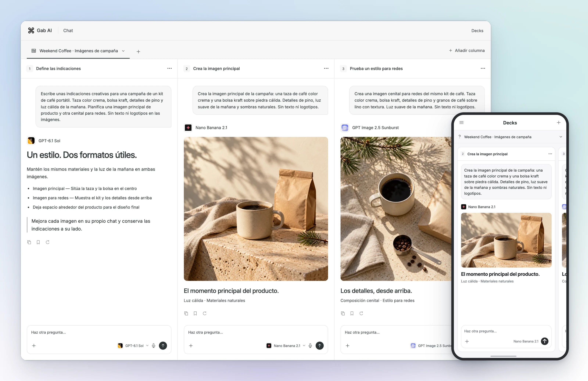Add attachment in GPT-6.1 Sol input
The image size is (588, 381).
pyautogui.click(x=34, y=346)
